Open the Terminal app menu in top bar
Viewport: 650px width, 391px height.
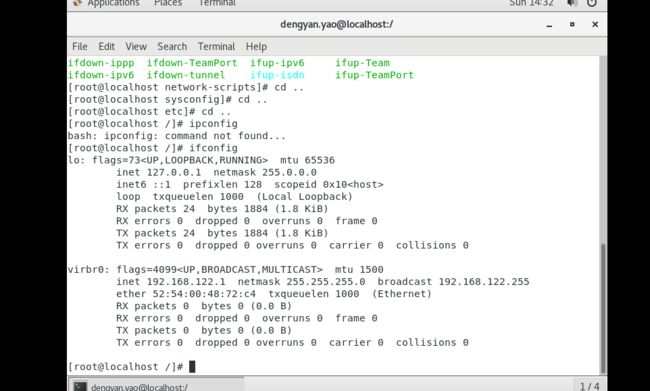point(217,3)
